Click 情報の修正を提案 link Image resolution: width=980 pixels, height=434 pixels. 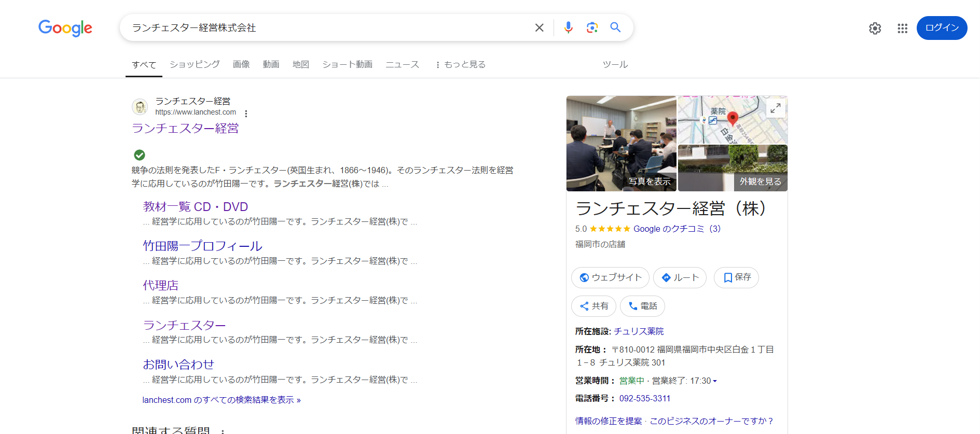609,421
